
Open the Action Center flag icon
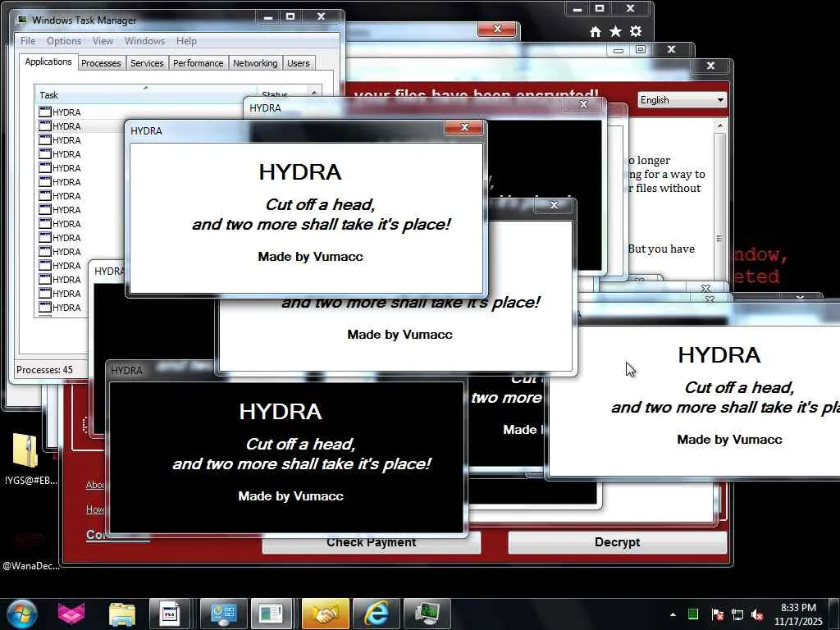(717, 614)
